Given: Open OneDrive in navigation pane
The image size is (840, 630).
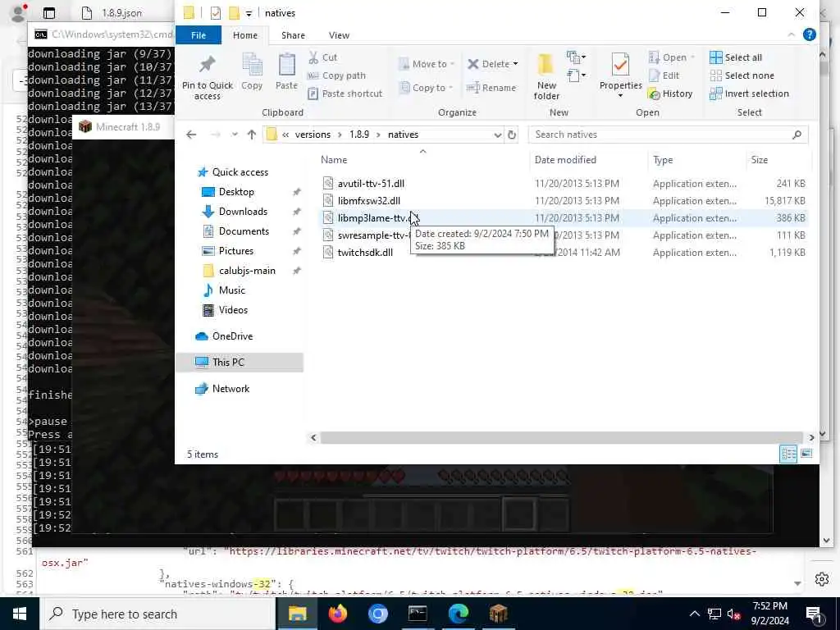Looking at the screenshot, I should (232, 336).
